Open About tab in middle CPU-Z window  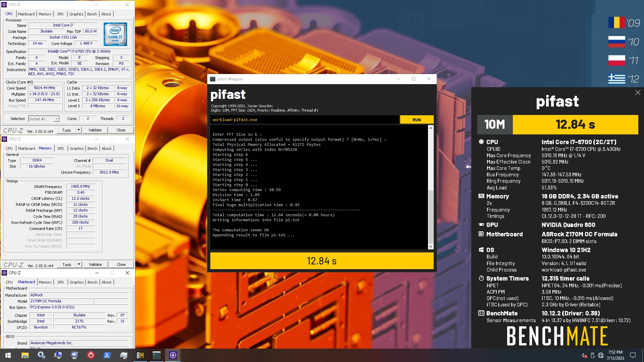(106, 148)
